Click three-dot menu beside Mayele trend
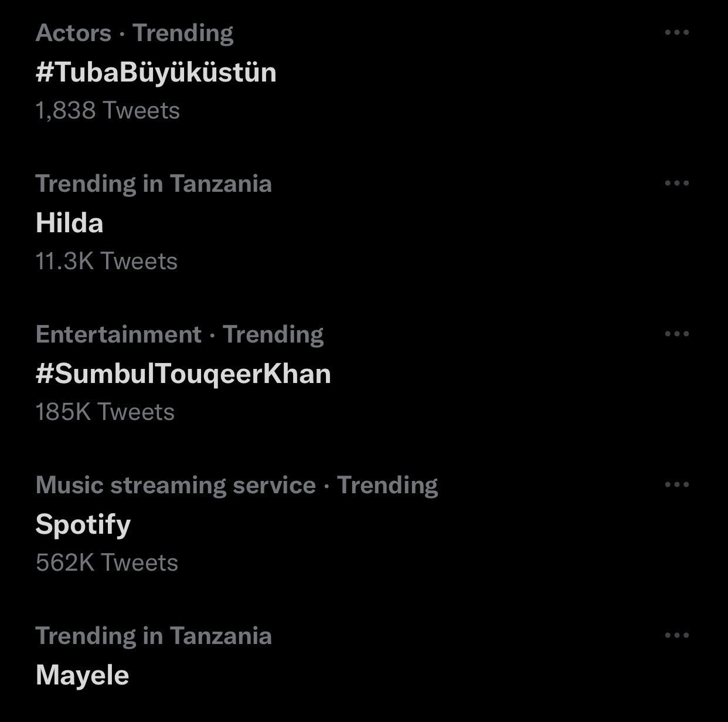 pos(676,636)
